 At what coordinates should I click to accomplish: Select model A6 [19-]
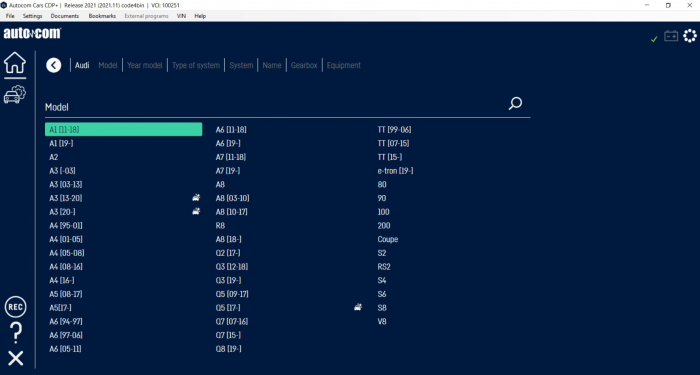pos(228,143)
